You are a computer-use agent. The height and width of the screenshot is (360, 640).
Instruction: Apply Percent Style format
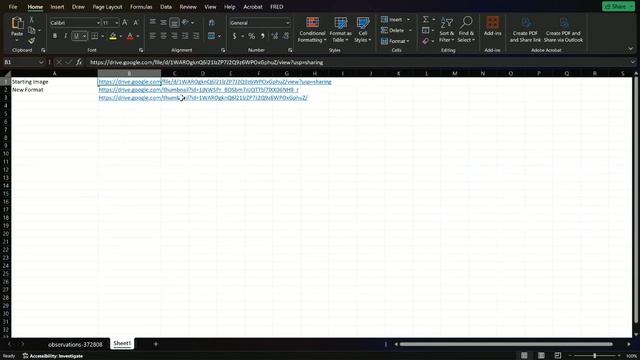(252, 36)
